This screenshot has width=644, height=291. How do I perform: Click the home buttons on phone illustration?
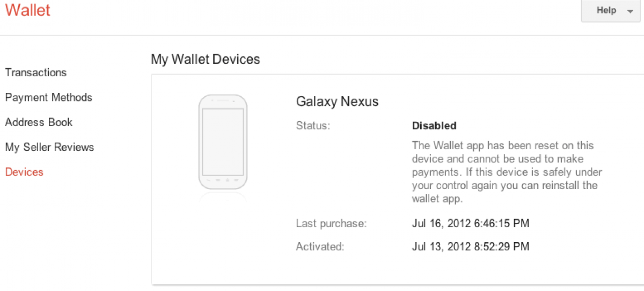[x=223, y=180]
